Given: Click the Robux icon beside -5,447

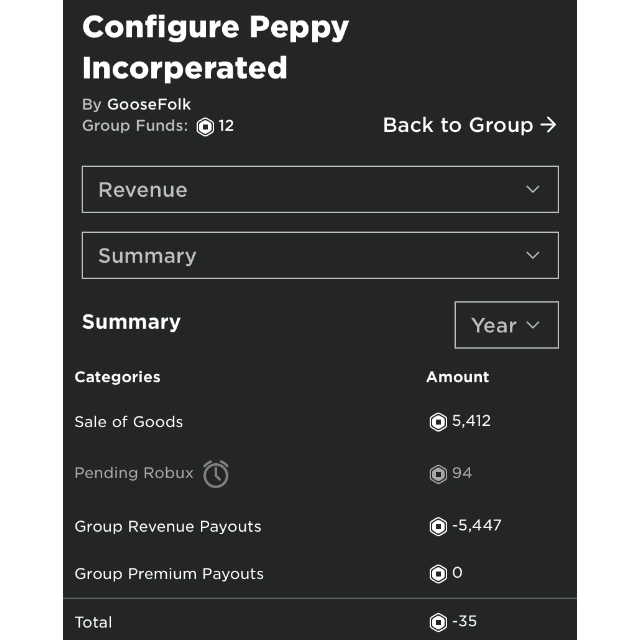Looking at the screenshot, I should 438,526.
